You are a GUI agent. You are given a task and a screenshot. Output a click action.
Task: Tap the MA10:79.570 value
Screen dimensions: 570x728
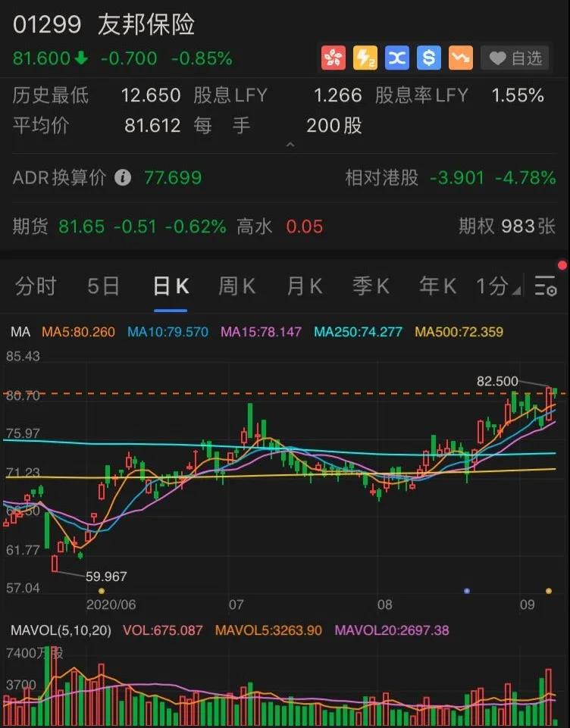coord(168,332)
